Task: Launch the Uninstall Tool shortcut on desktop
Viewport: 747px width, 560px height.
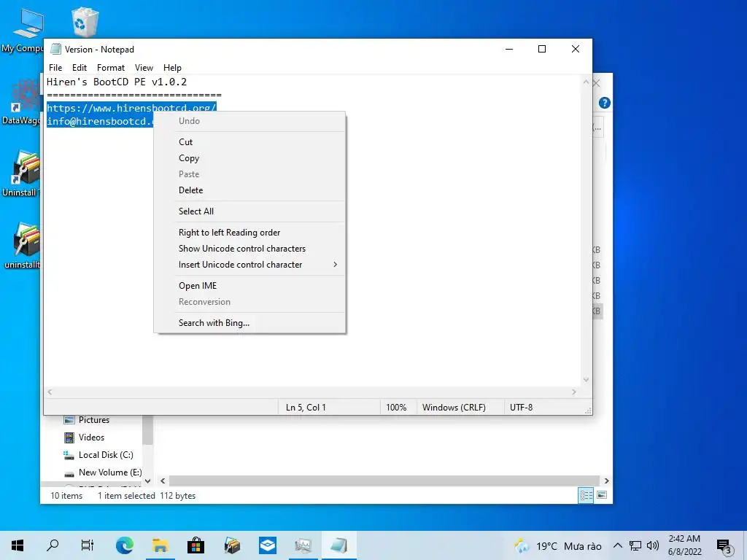Action: pyautogui.click(x=21, y=174)
